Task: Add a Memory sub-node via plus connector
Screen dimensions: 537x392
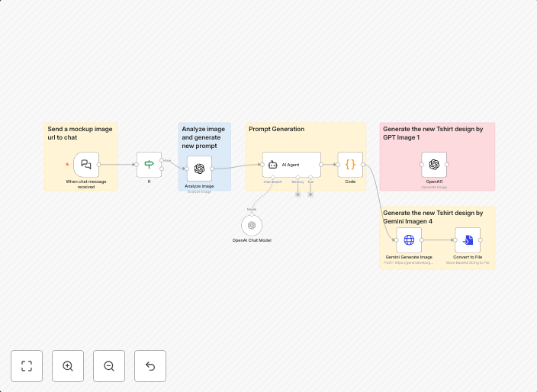Action: point(297,194)
